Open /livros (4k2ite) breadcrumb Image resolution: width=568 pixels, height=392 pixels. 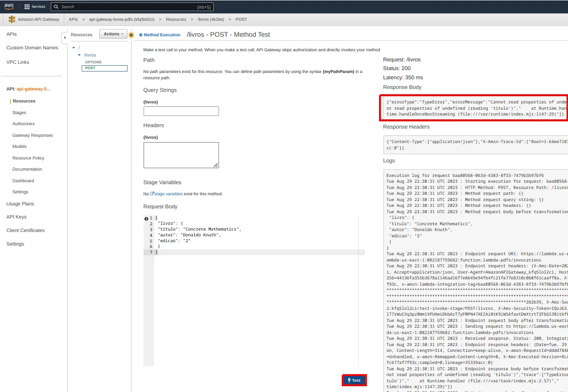(x=211, y=19)
